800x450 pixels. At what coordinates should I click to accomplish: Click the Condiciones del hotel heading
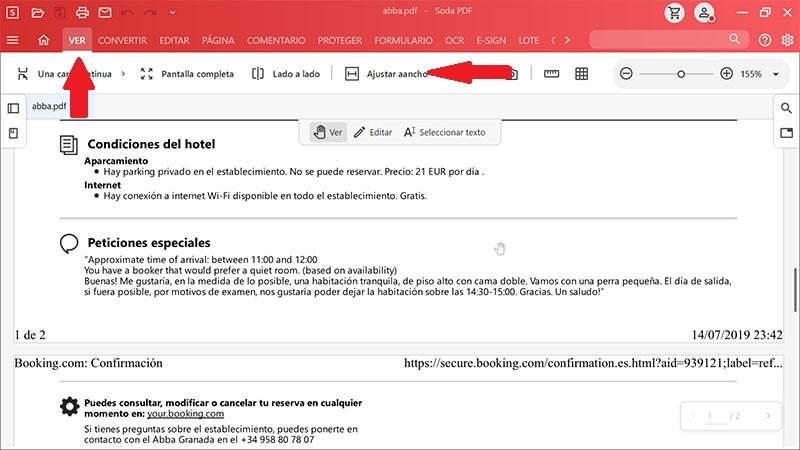(x=151, y=144)
